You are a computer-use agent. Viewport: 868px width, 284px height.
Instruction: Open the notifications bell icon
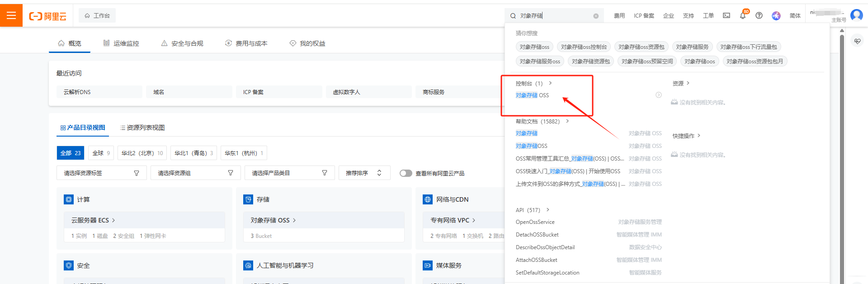click(743, 15)
